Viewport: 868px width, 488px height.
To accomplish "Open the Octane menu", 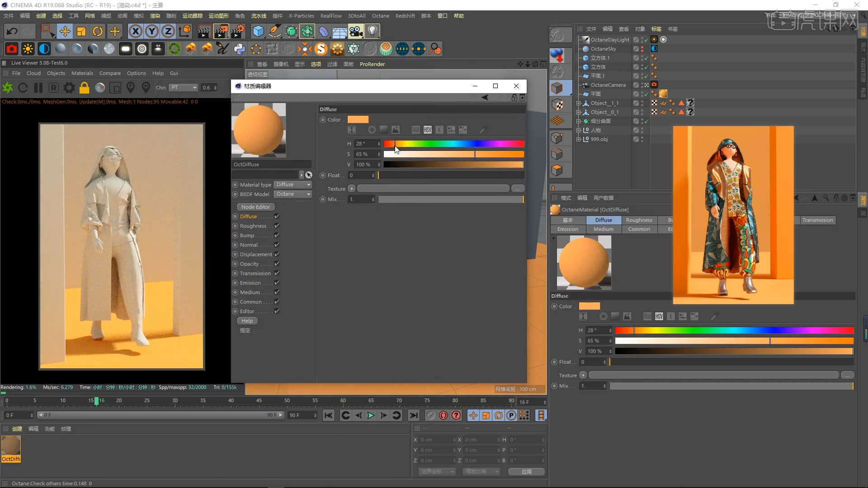I will 380,15.
